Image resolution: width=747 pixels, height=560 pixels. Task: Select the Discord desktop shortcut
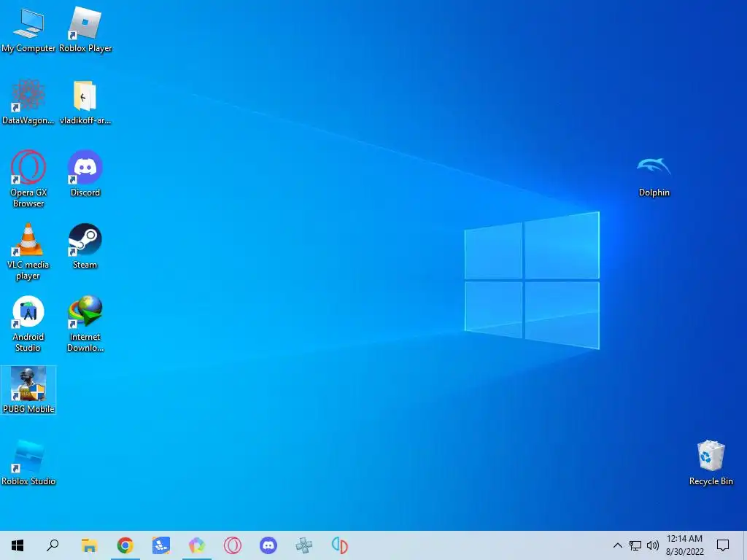point(85,174)
